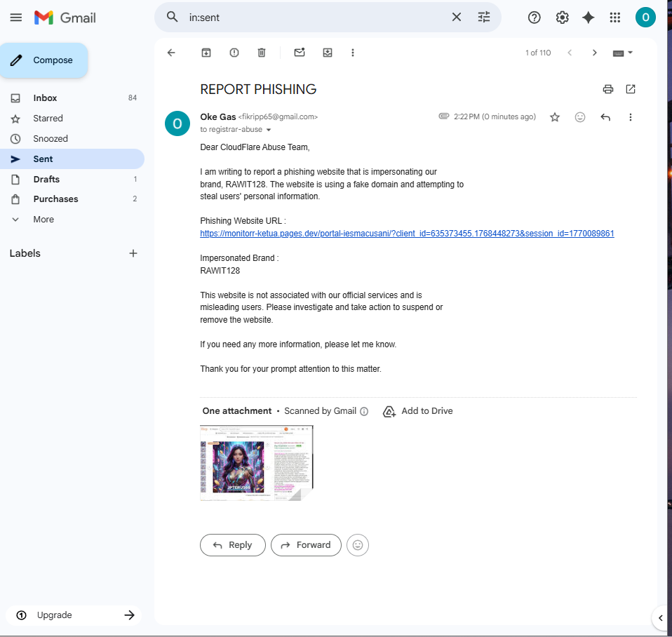Open Settings gear icon
The width and height of the screenshot is (672, 637).
pyautogui.click(x=562, y=18)
